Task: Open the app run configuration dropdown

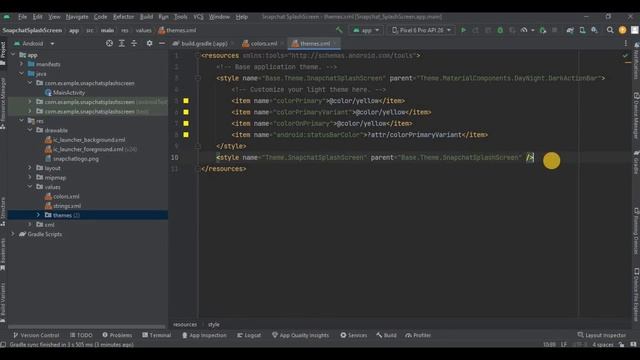Action: 366,30
